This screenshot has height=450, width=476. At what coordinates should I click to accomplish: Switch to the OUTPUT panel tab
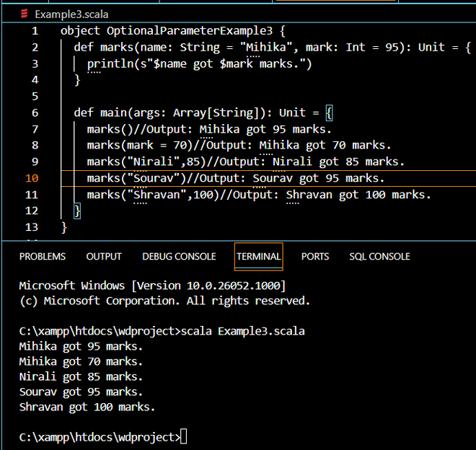(104, 257)
